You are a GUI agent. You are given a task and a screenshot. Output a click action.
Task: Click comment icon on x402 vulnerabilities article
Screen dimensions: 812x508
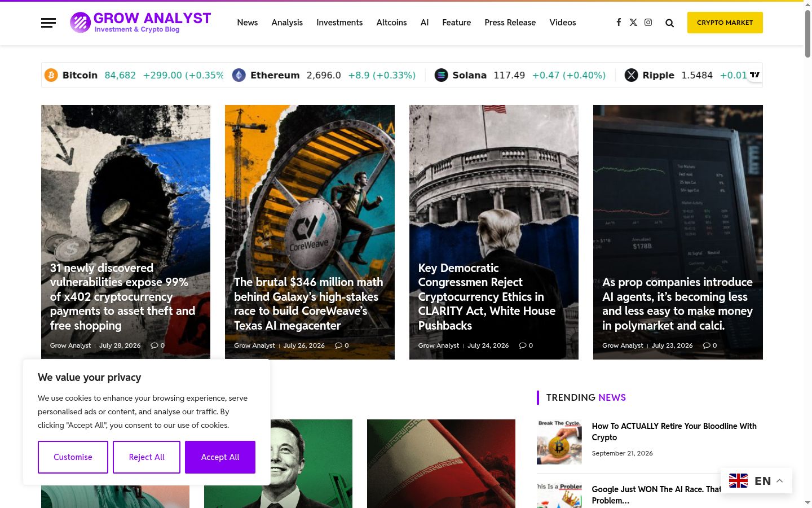click(x=155, y=345)
